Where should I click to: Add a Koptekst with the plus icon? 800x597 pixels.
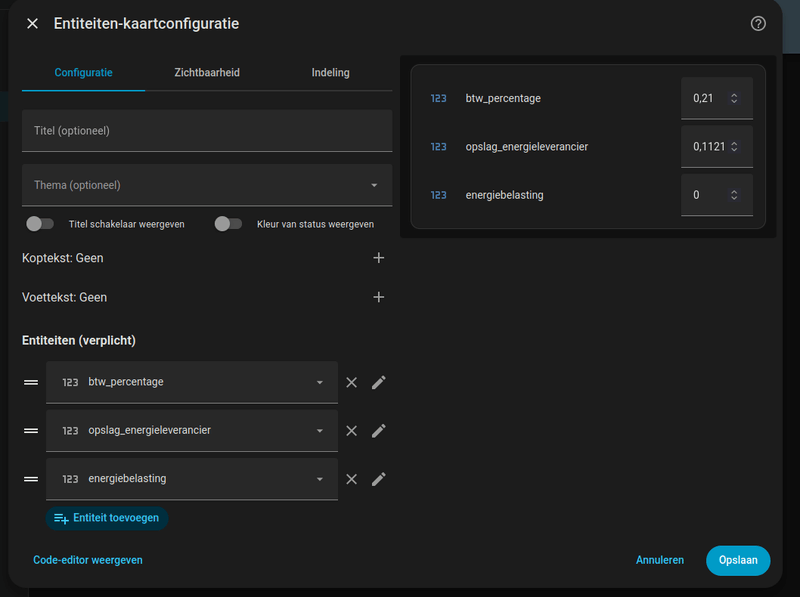[x=378, y=258]
